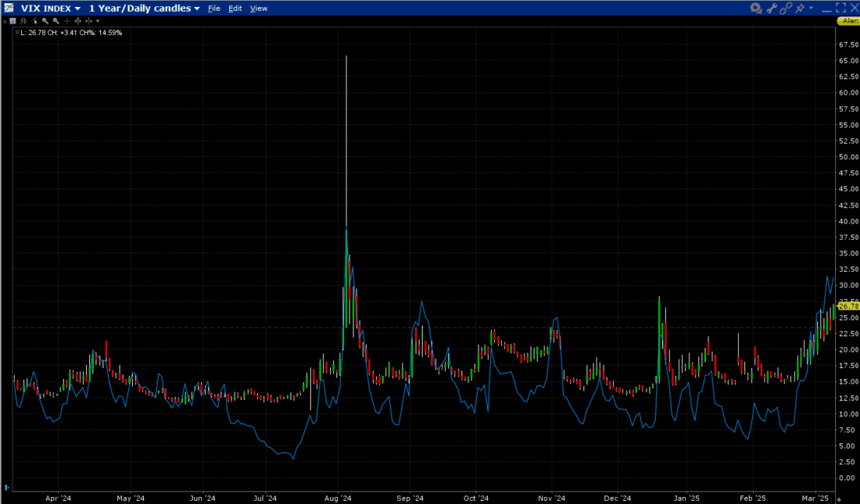The height and width of the screenshot is (504, 860).
Task: Click the 26.78 current price label
Action: click(x=848, y=306)
